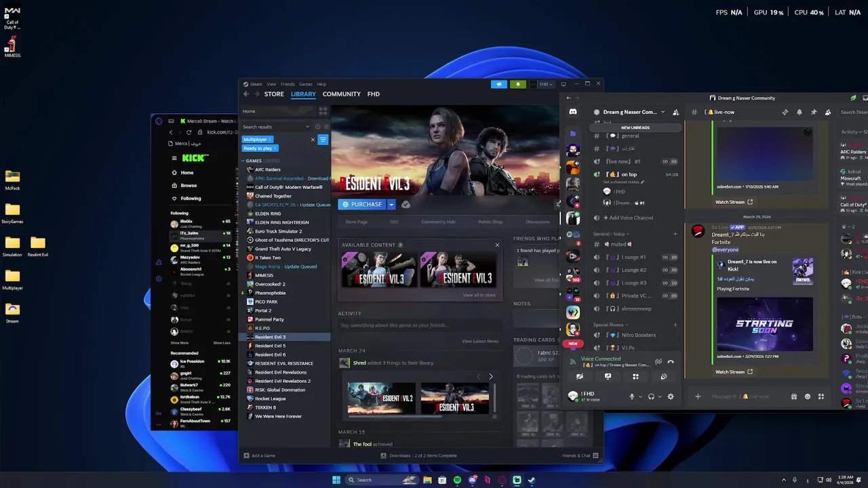
Task: Open Steam Downloads status bar
Action: click(419, 455)
